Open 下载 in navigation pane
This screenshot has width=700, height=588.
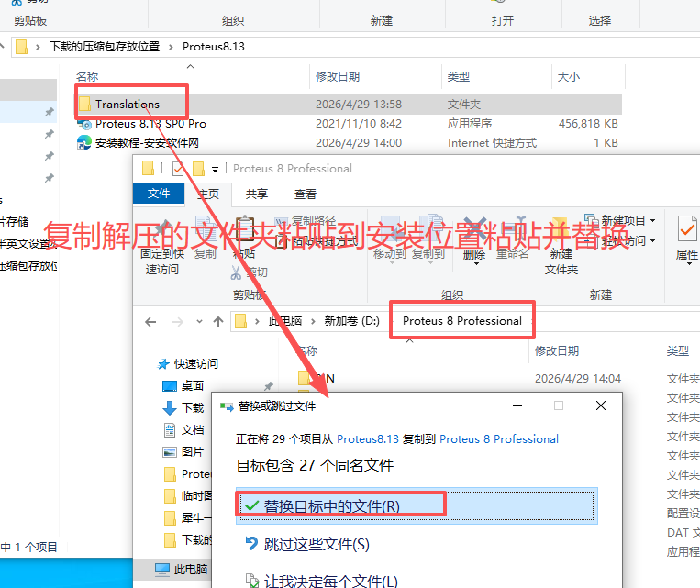[193, 407]
